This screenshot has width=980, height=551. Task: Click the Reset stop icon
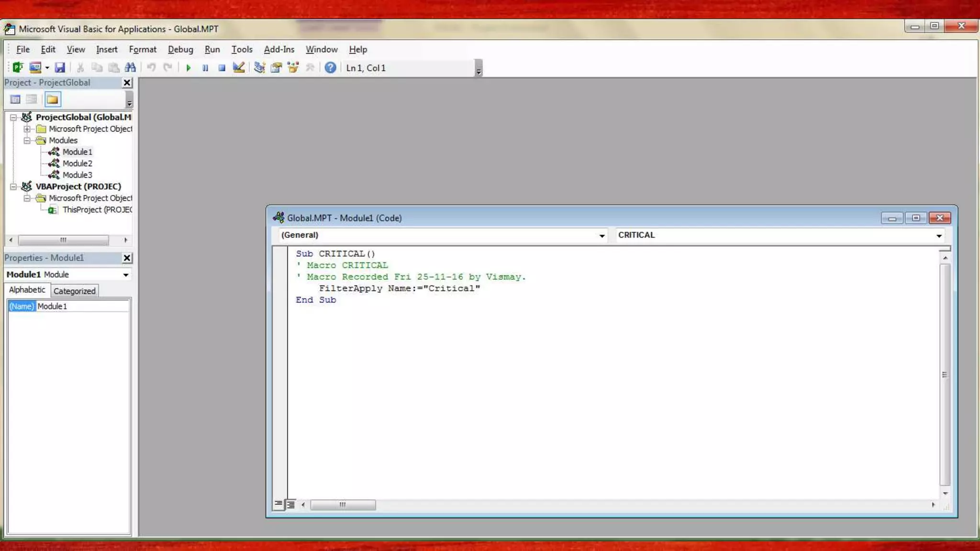[x=222, y=68]
